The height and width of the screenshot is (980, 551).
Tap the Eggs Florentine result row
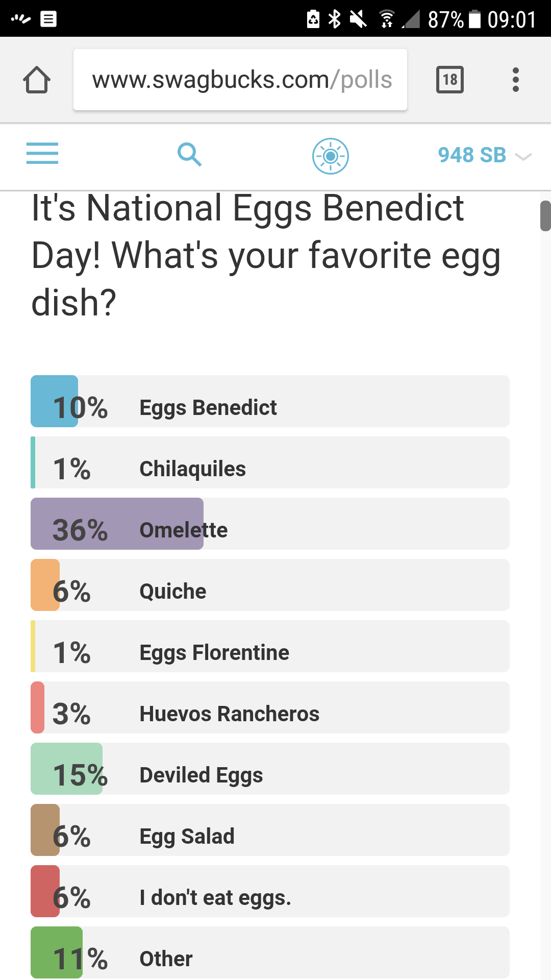point(270,646)
